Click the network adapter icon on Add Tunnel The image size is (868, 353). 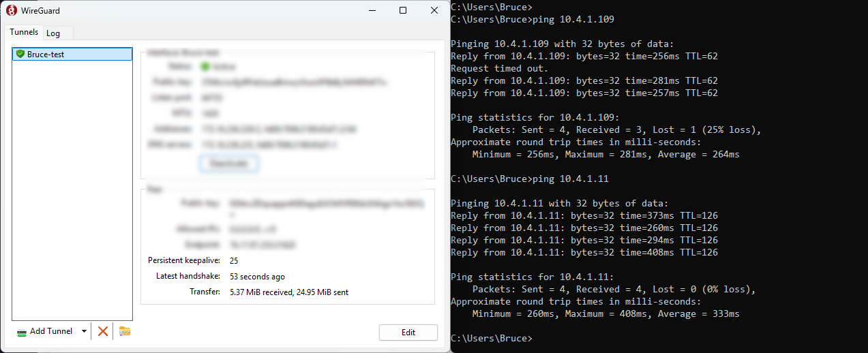coord(22,332)
